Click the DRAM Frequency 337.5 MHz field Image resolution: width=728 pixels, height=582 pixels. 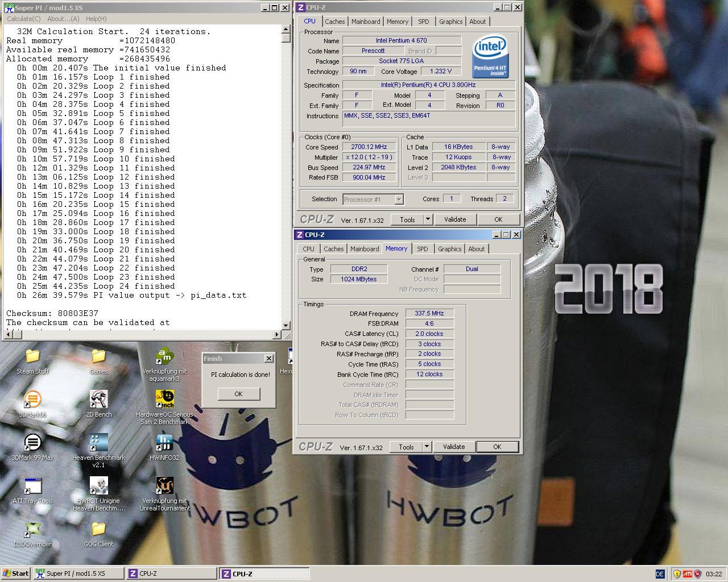pos(429,313)
